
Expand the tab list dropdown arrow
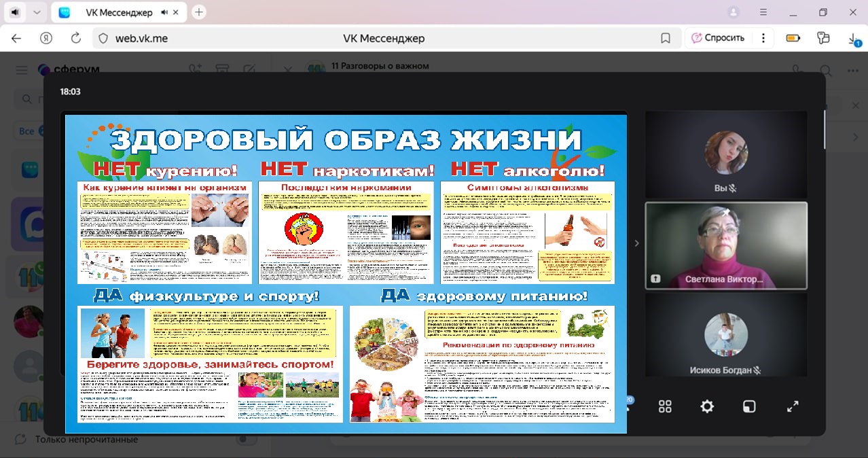pyautogui.click(x=37, y=12)
